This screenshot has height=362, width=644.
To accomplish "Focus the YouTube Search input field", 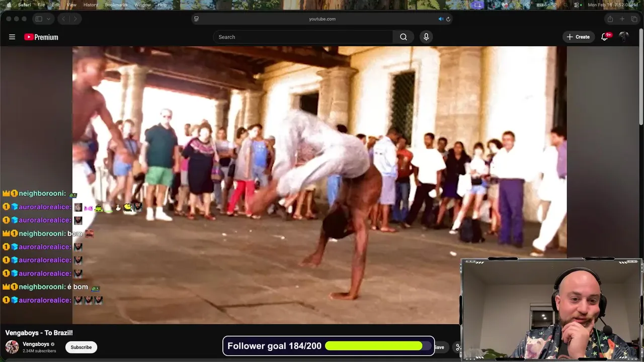I will pos(303,37).
